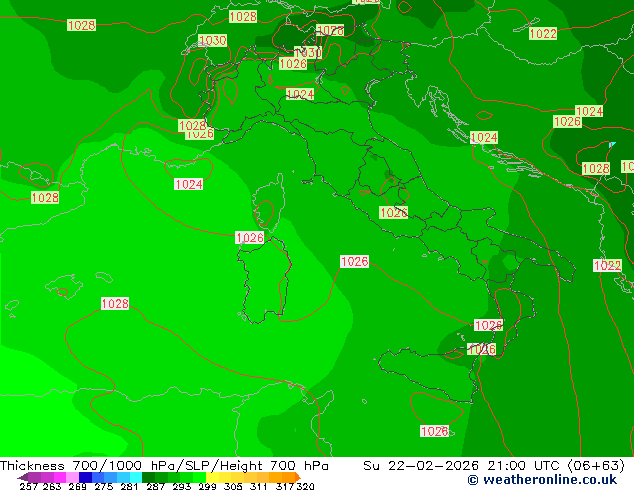Select the darkest green legend swatch above 287
The image size is (634, 490).
click(148, 477)
